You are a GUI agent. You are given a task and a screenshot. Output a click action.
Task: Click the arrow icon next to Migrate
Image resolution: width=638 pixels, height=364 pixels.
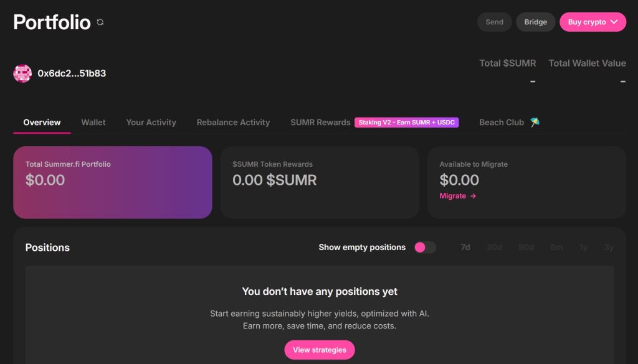pyautogui.click(x=474, y=196)
